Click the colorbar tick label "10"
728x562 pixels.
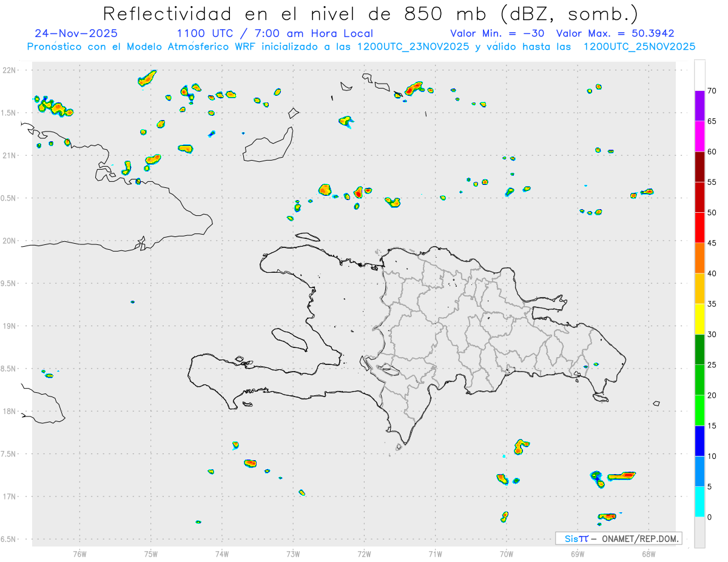[x=712, y=457]
